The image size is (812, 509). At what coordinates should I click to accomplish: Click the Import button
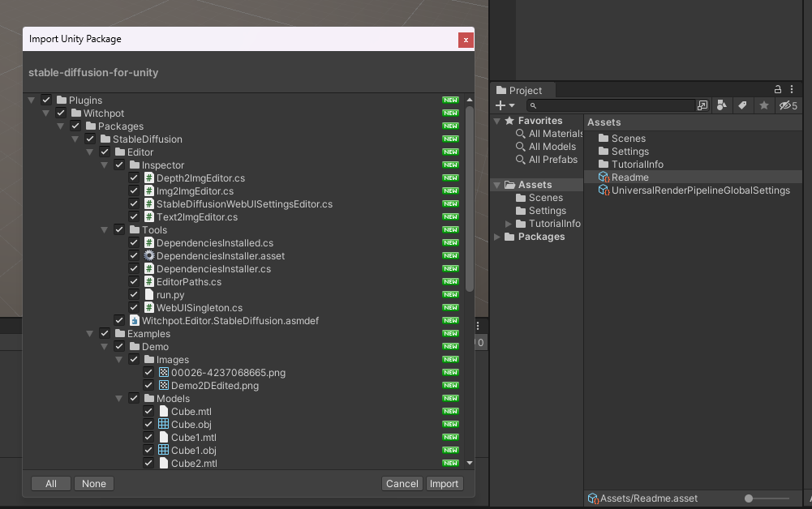[444, 484]
